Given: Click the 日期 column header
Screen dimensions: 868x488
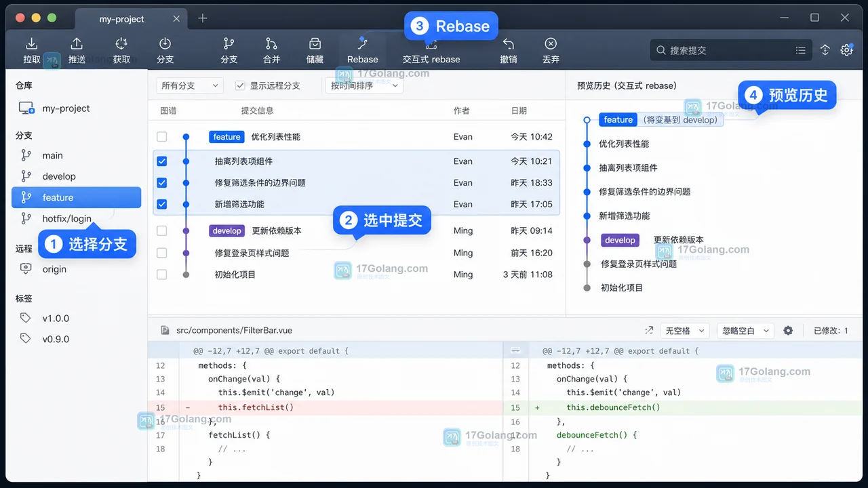Looking at the screenshot, I should point(519,110).
